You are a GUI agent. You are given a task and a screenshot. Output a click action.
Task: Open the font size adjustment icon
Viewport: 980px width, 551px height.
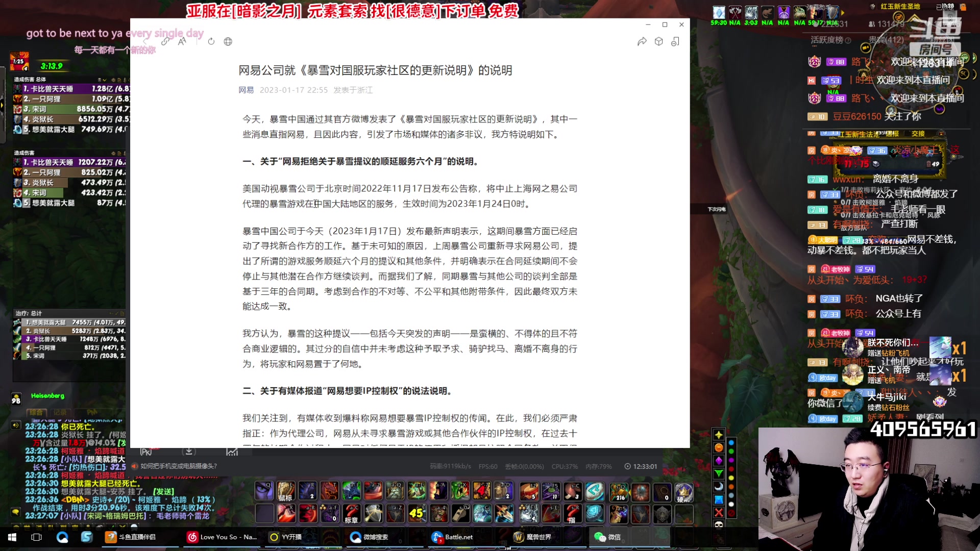pyautogui.click(x=182, y=41)
